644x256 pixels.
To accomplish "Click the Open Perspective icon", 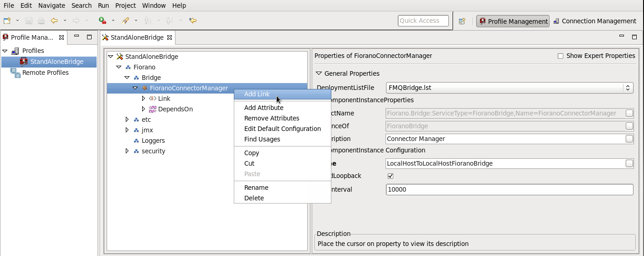I will pos(462,21).
